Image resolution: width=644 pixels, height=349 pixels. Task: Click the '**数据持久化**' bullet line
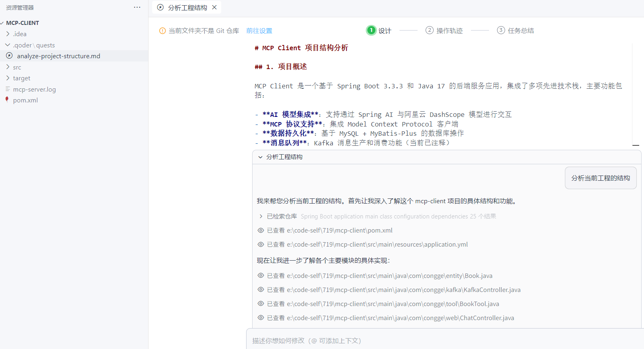click(x=359, y=133)
